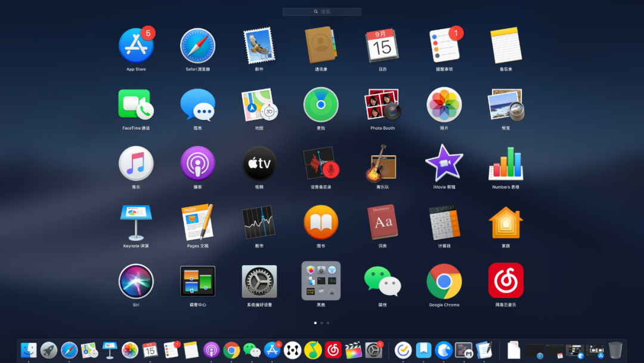The image size is (644, 363).
Task: Open 播客 Podcasts in the Launchpad grid
Action: click(197, 163)
